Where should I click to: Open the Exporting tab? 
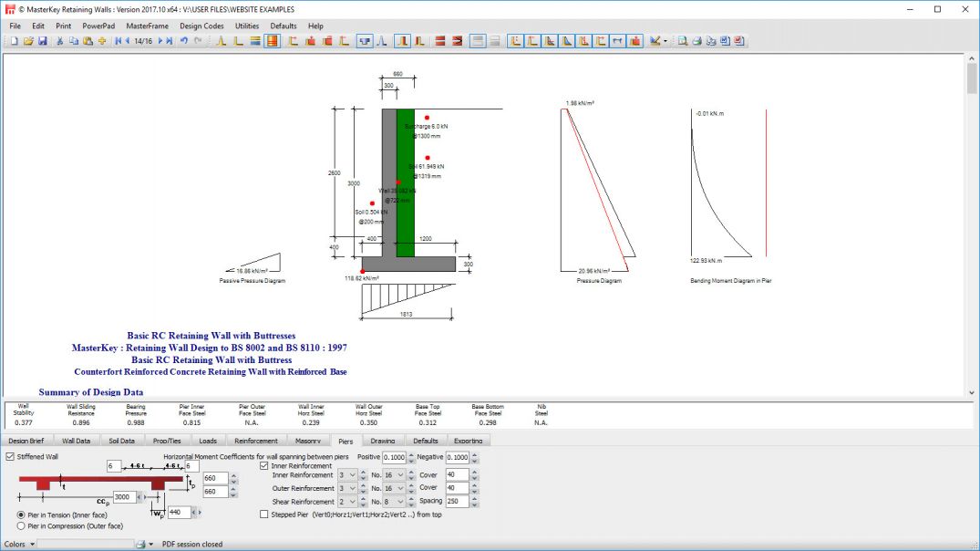click(469, 441)
